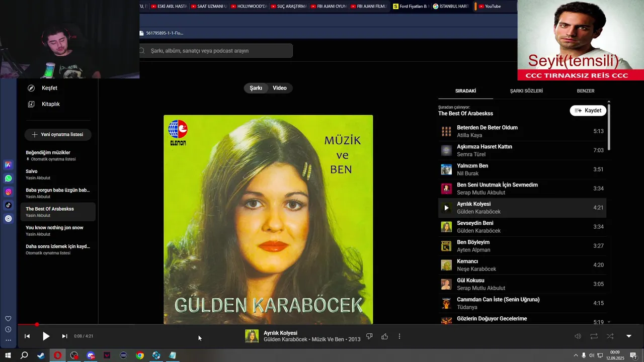
Task: Open Daha sonra izlemek için playlist
Action: click(x=58, y=249)
